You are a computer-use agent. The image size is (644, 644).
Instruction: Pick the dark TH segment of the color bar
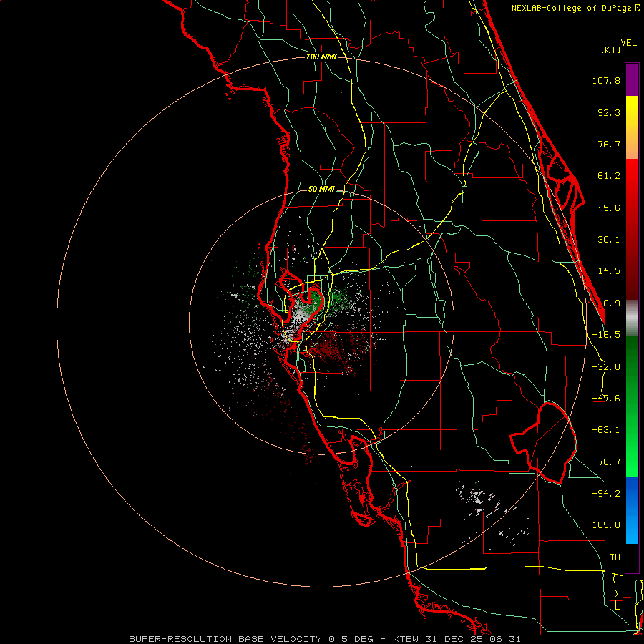click(x=632, y=558)
